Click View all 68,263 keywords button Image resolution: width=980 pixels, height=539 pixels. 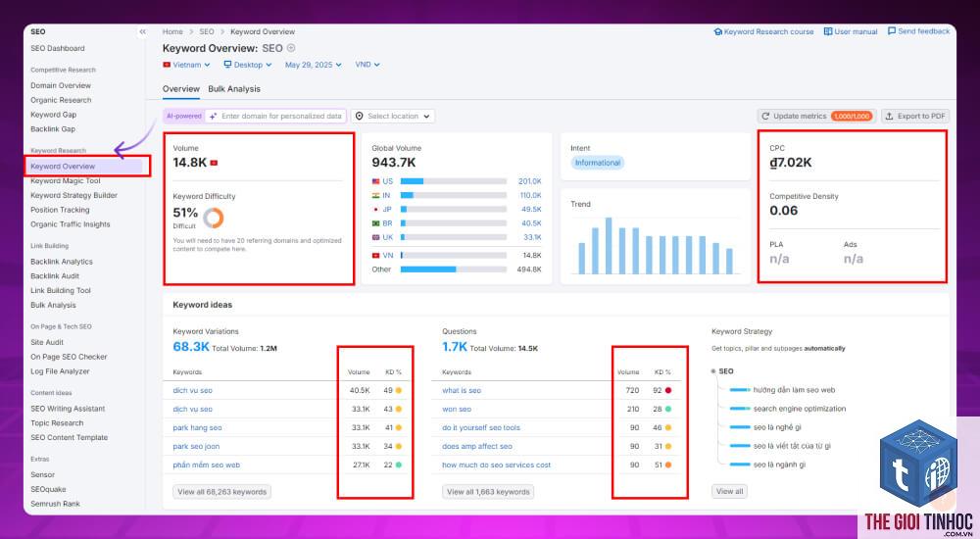[221, 492]
